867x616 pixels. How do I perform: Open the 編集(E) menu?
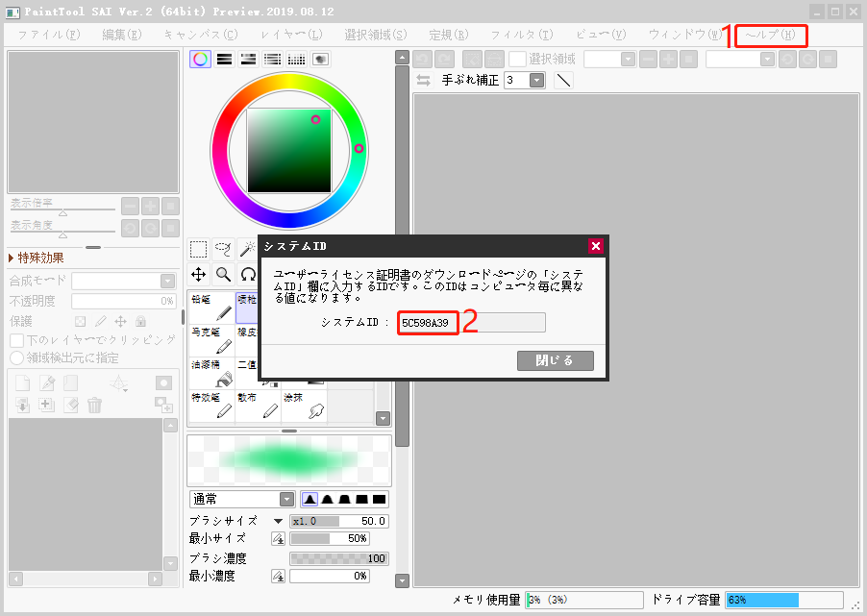point(122,35)
